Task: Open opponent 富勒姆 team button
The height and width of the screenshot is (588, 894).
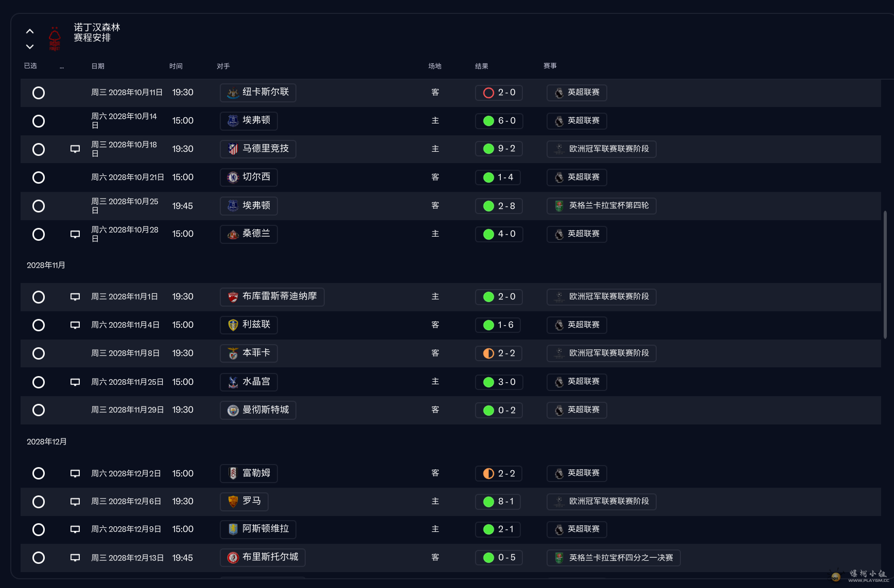Action: [x=249, y=473]
